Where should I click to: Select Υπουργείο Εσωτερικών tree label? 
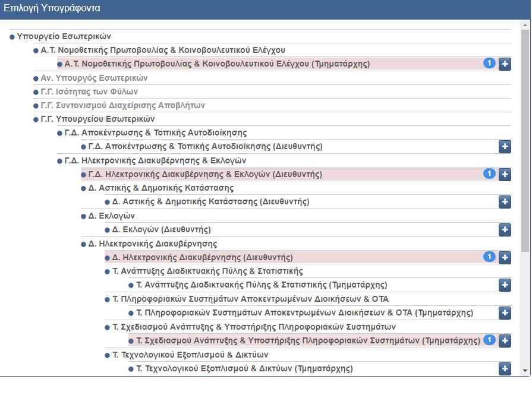64,36
